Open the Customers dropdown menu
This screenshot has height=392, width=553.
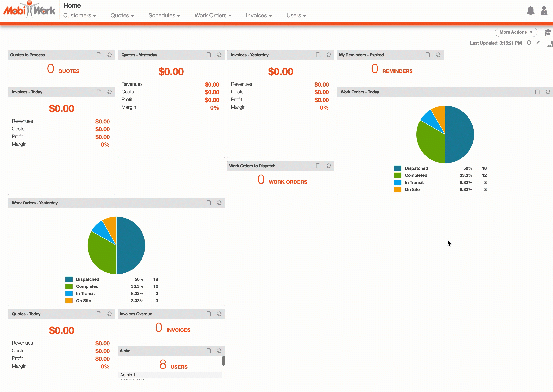pyautogui.click(x=80, y=15)
